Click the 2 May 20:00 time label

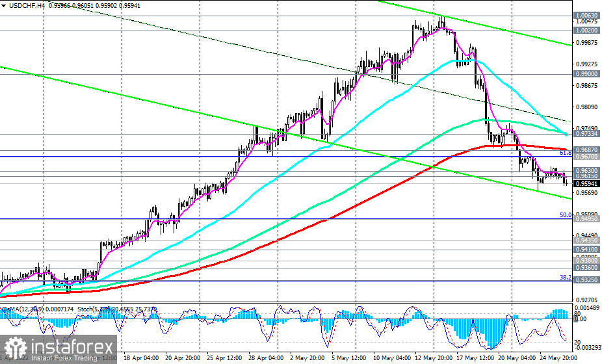coord(308,358)
